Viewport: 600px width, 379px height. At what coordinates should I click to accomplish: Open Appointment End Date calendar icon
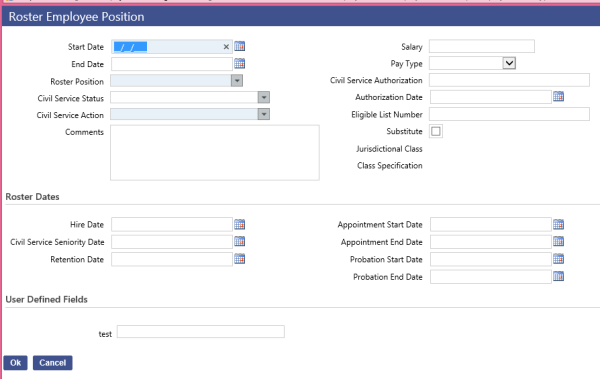tap(558, 242)
